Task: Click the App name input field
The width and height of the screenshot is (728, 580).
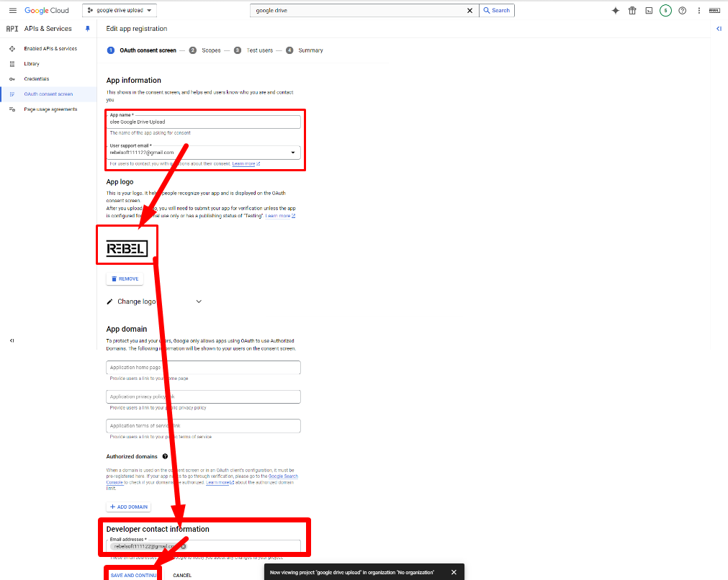Action: pos(203,122)
